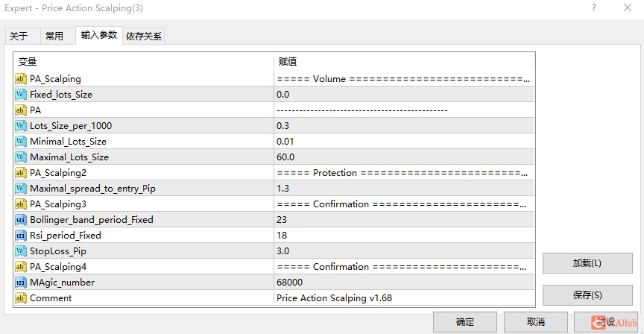Click the double-type icon beside Fixed_lots_Size
Viewport: 644px width, 334px height.
(21, 94)
